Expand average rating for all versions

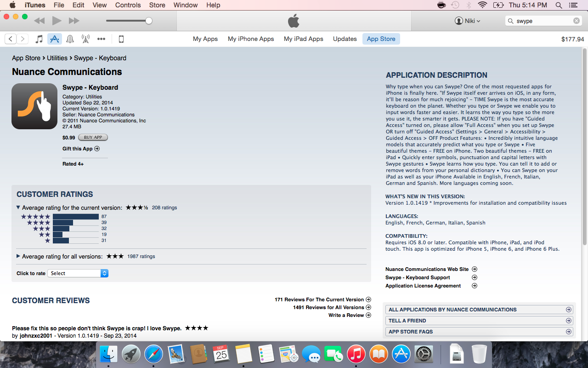pos(18,256)
